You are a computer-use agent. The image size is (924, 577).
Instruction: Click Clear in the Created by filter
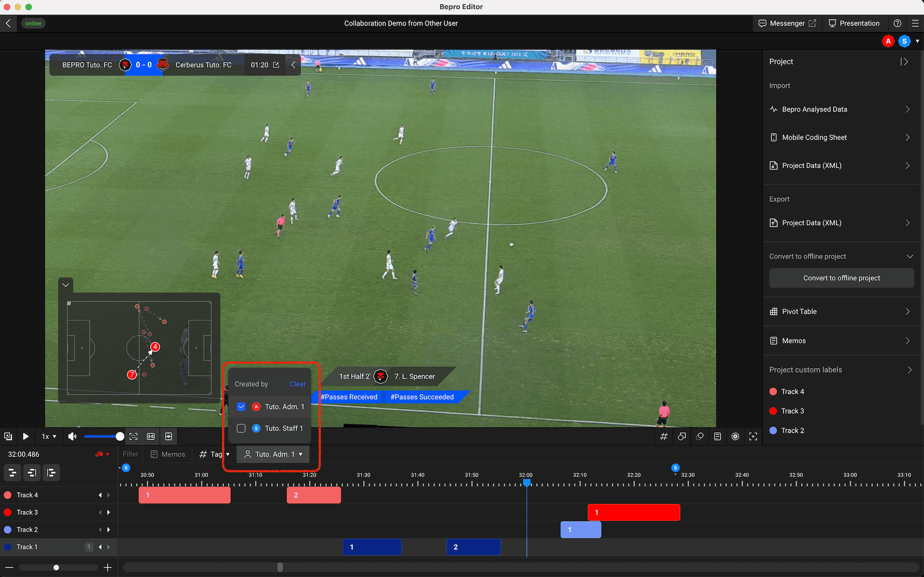pos(297,384)
